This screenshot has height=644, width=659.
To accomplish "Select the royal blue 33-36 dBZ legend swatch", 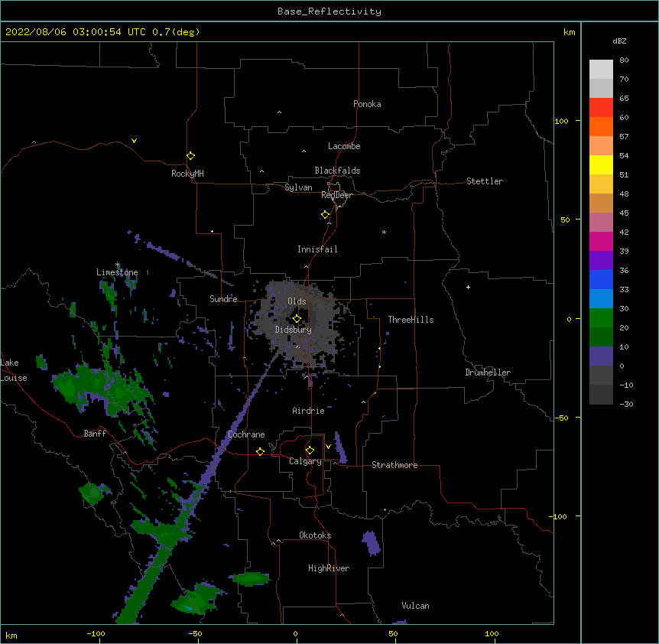I will point(601,279).
